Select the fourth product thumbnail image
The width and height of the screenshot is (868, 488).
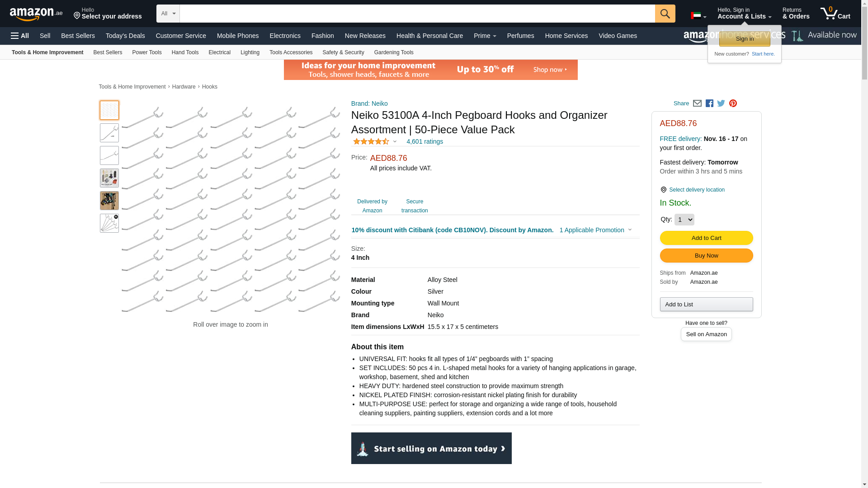pos(109,178)
